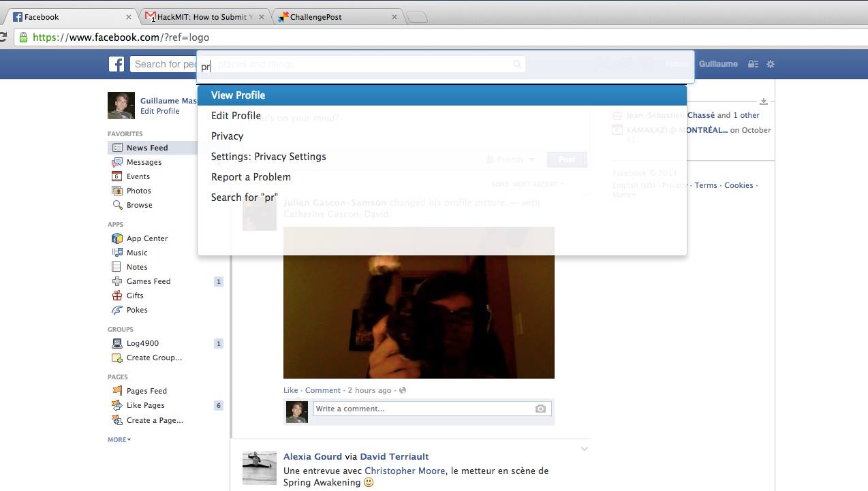Click the download arrow icon near sidebar

click(764, 101)
